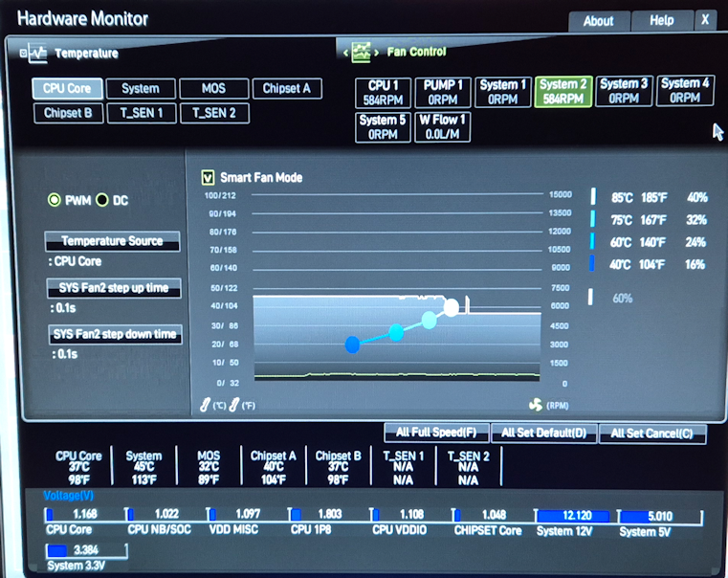
Task: Select the System 5 fan tab
Action: click(383, 127)
